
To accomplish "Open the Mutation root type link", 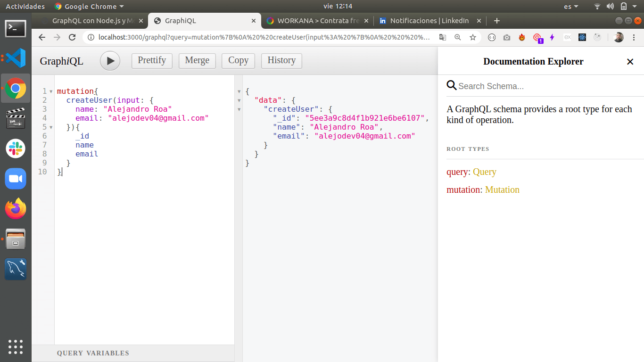I will pyautogui.click(x=502, y=190).
